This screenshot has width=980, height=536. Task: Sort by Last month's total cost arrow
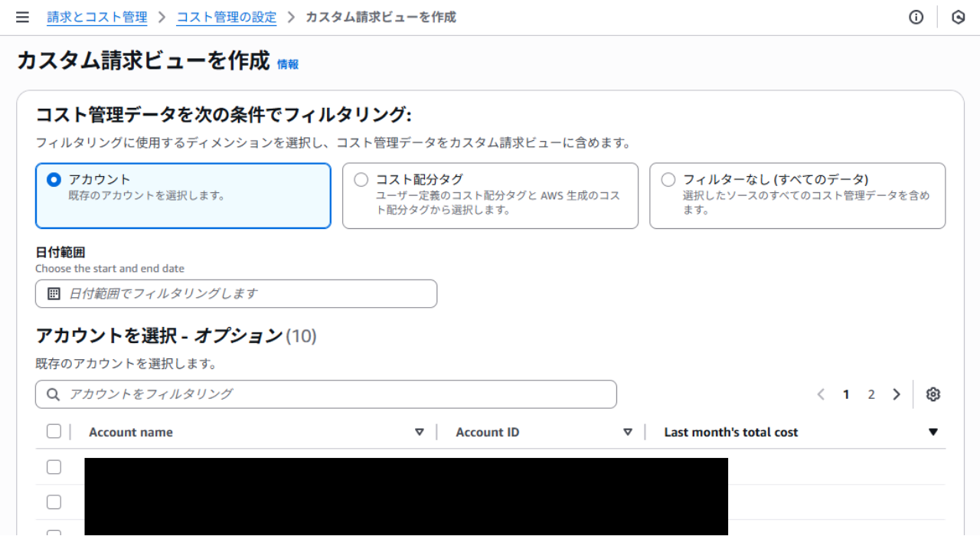(933, 433)
